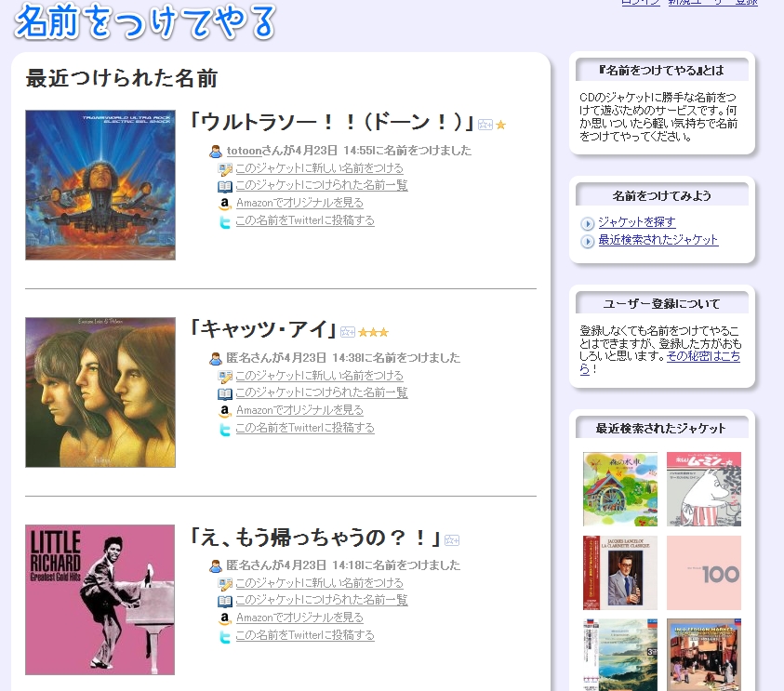Click the Twitter icon under the え、もう帰っちゃうの entry

click(225, 636)
